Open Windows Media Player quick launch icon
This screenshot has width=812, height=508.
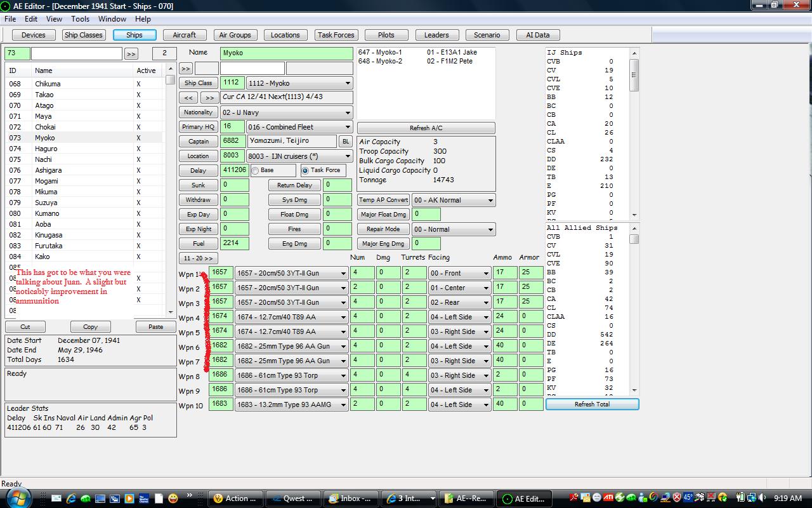click(x=129, y=498)
